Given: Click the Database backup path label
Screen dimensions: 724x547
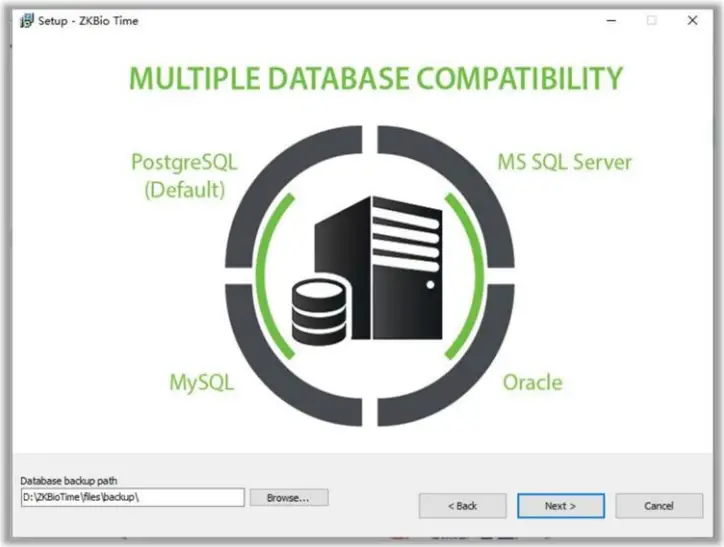Looking at the screenshot, I should (x=69, y=481).
